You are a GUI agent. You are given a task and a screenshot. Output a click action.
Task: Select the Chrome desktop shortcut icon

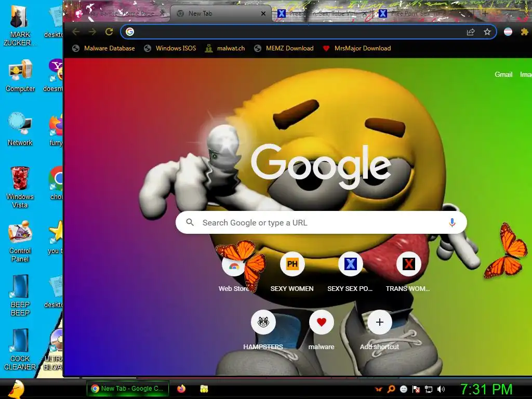pos(56,183)
